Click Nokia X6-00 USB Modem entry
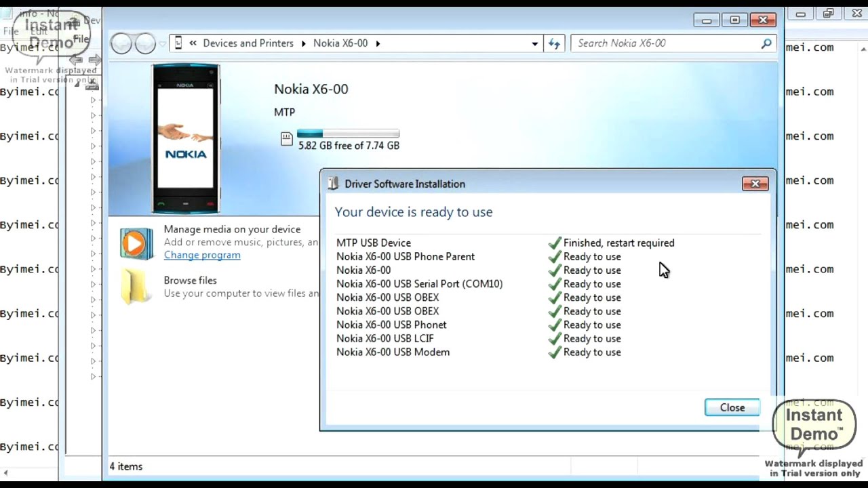This screenshot has width=868, height=488. [x=393, y=352]
